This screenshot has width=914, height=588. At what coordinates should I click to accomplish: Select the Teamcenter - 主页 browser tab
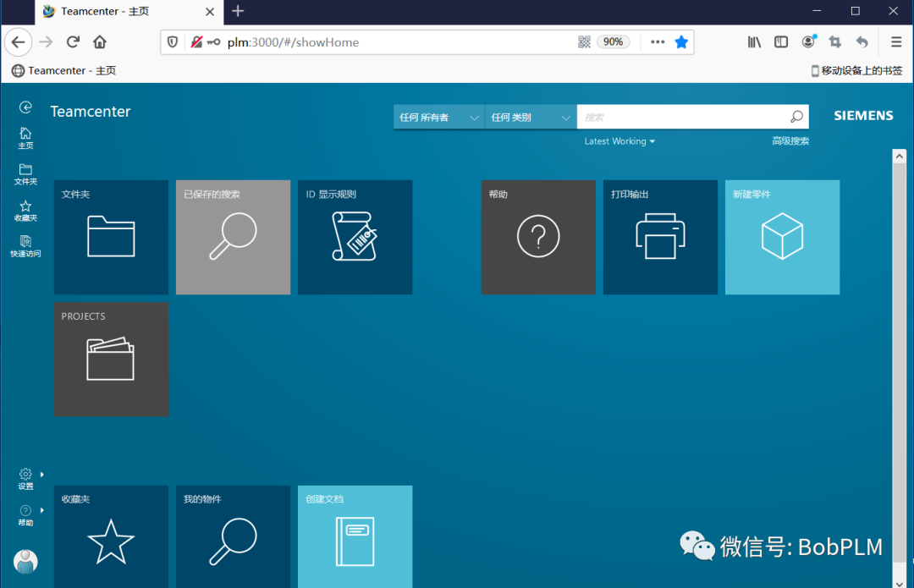tap(129, 12)
